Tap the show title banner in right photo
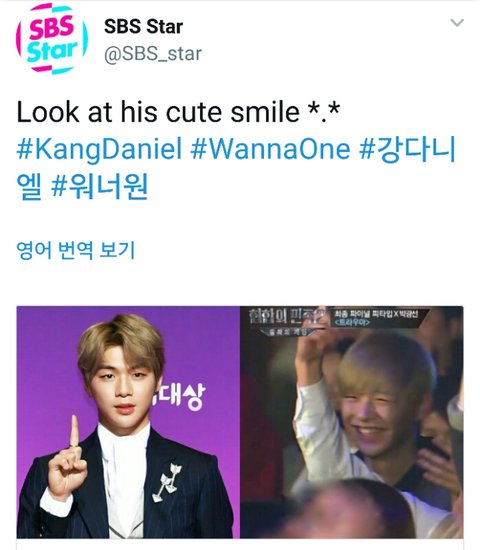Viewport: 480px width, 550px height. [x=335, y=320]
